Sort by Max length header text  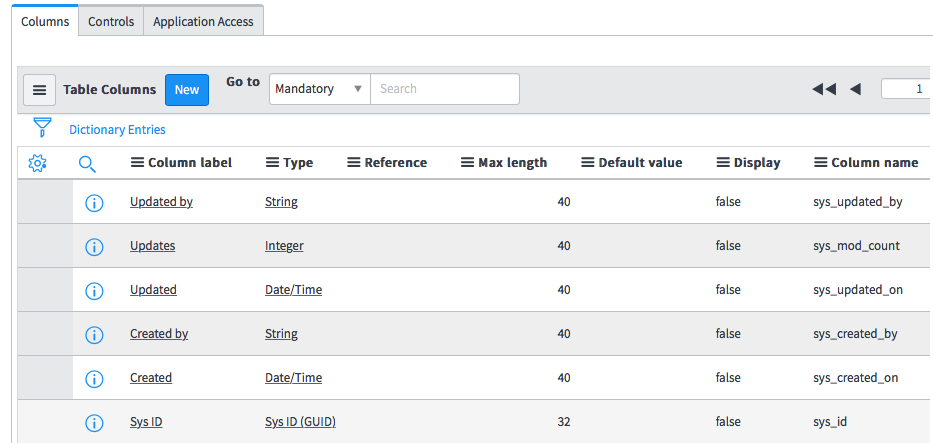point(513,163)
